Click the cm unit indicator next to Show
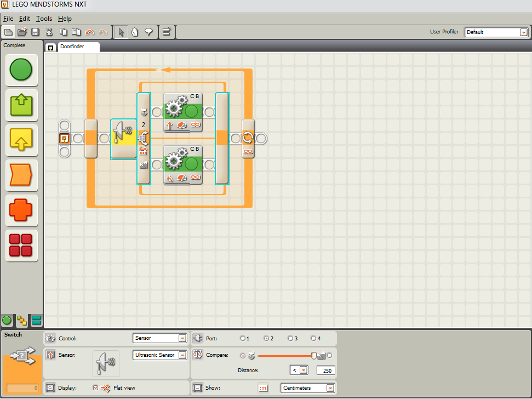This screenshot has height=399, width=532. pos(263,388)
